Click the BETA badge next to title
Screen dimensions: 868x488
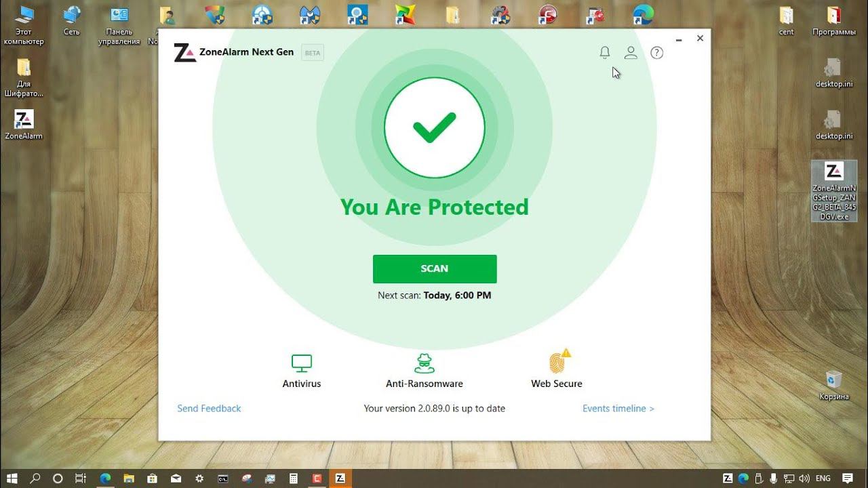point(313,52)
